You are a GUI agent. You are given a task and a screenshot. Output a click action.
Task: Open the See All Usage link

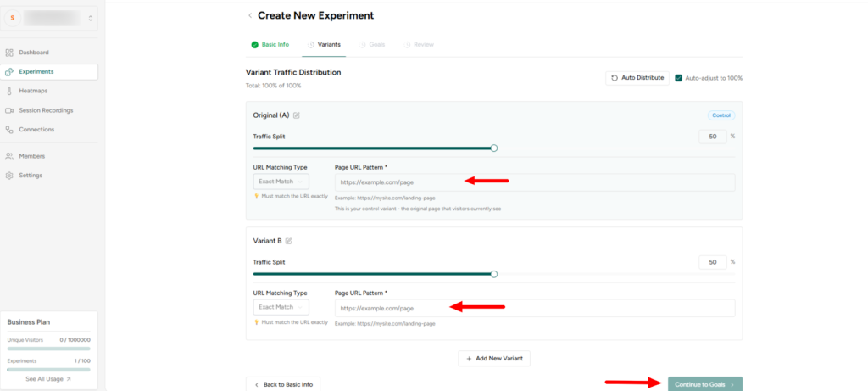(x=48, y=379)
